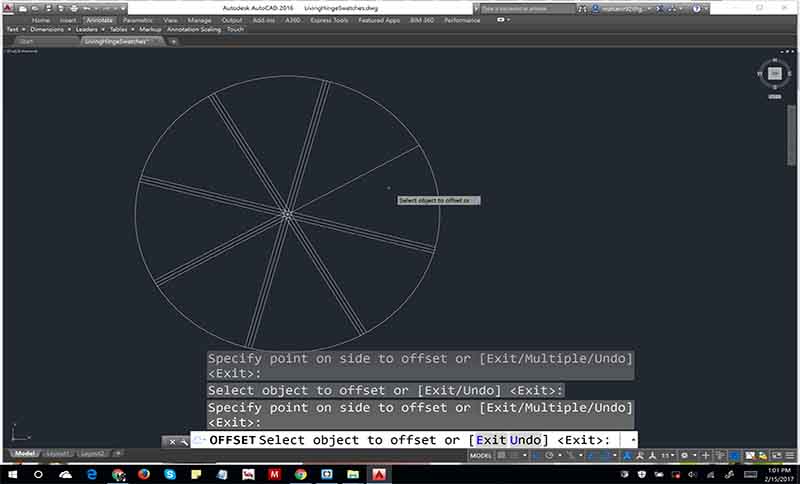Click the Touch panel label

(x=235, y=30)
